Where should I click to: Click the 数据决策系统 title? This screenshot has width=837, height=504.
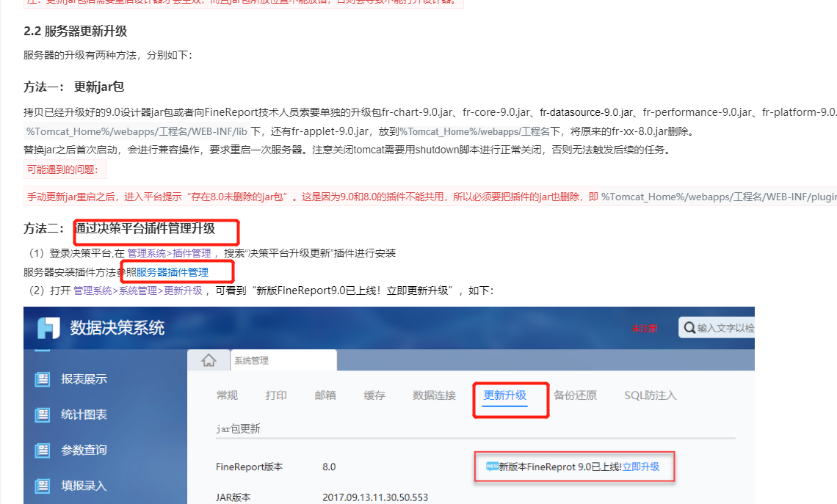click(117, 327)
